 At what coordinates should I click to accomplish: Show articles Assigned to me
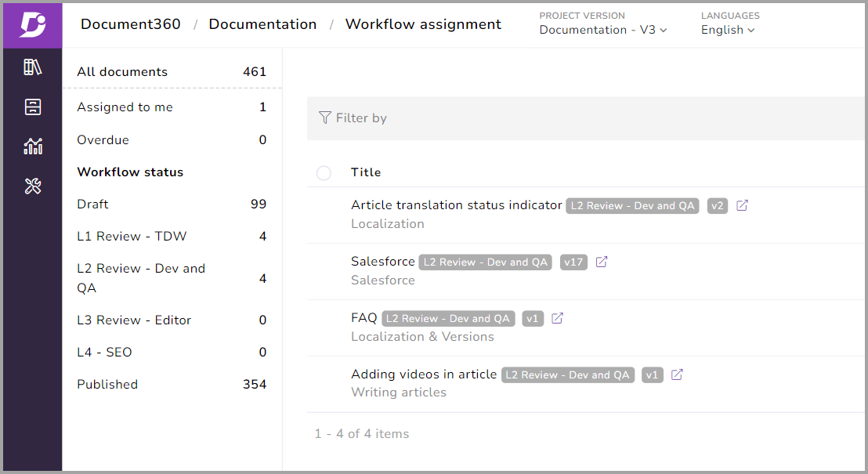[125, 107]
